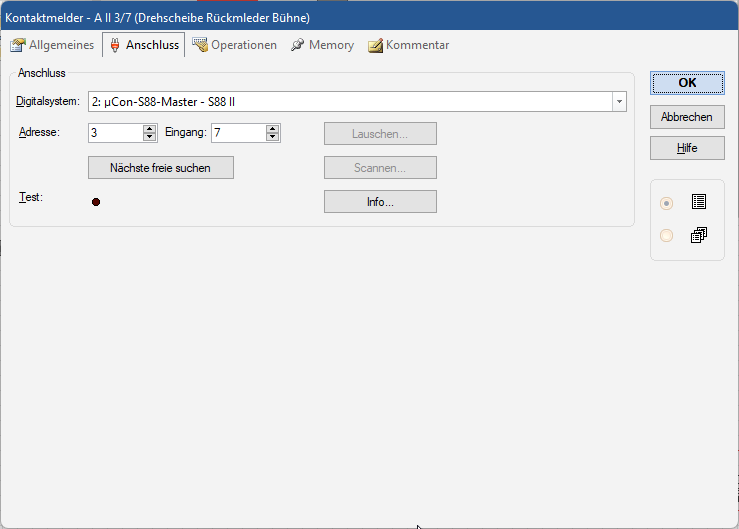Click the Nächste freie suchen button
Image resolution: width=739 pixels, height=529 pixels.
(161, 168)
